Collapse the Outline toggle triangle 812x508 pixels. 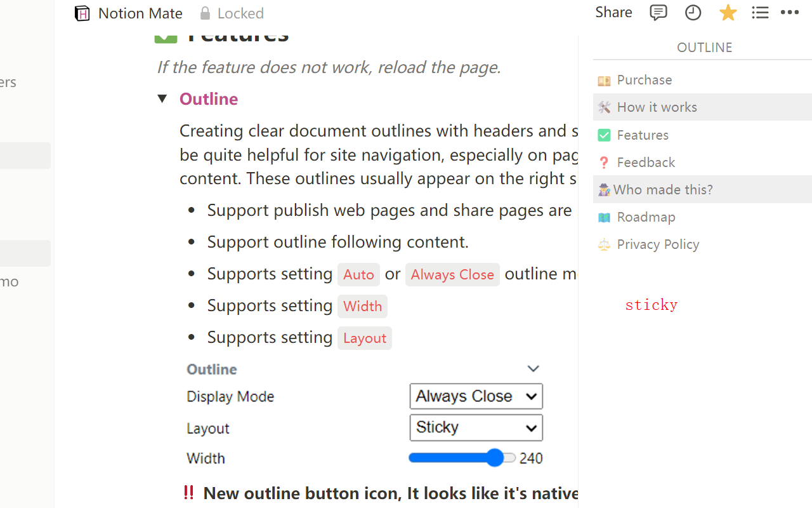[162, 98]
